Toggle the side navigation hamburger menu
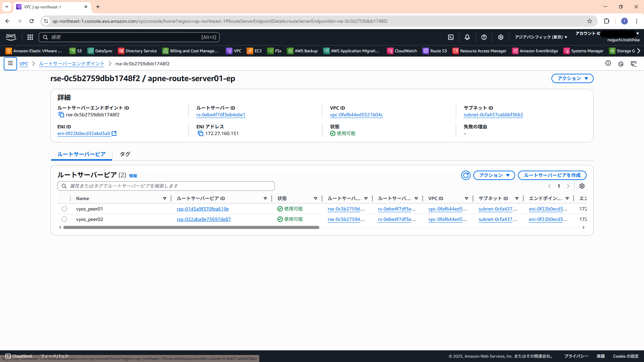This screenshot has height=362, width=644. click(10, 63)
